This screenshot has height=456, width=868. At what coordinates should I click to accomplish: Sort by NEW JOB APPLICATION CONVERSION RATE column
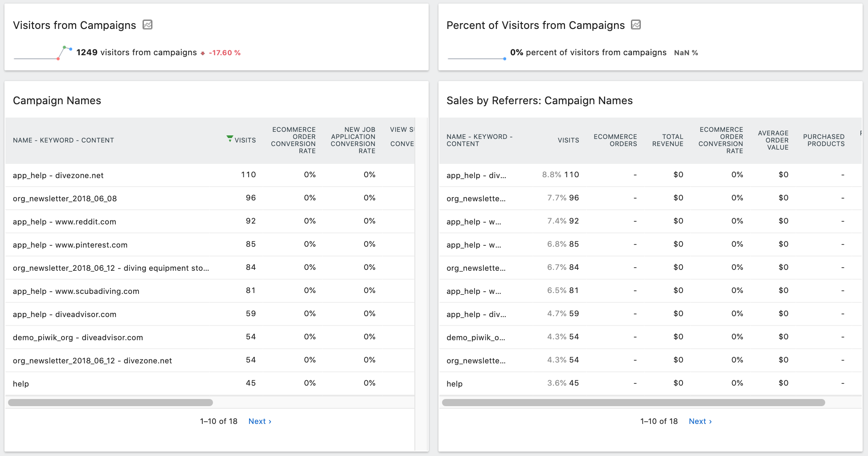point(353,140)
